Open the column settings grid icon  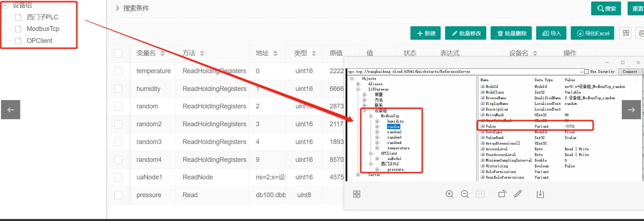(626, 33)
